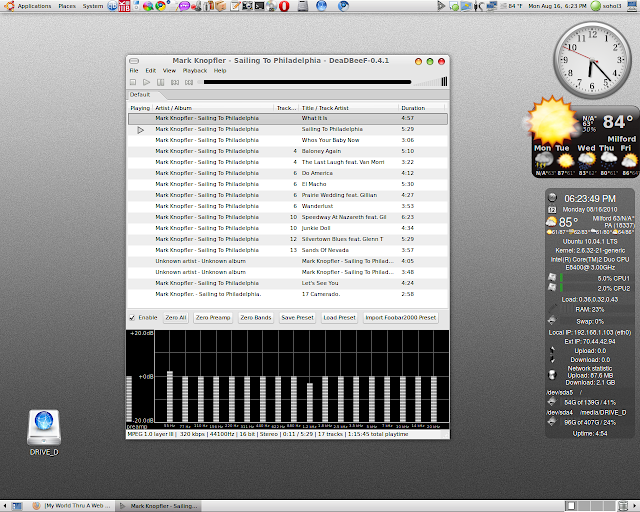640x512 pixels.
Task: Click Import Foobar2000 Preset button
Action: coord(401,318)
